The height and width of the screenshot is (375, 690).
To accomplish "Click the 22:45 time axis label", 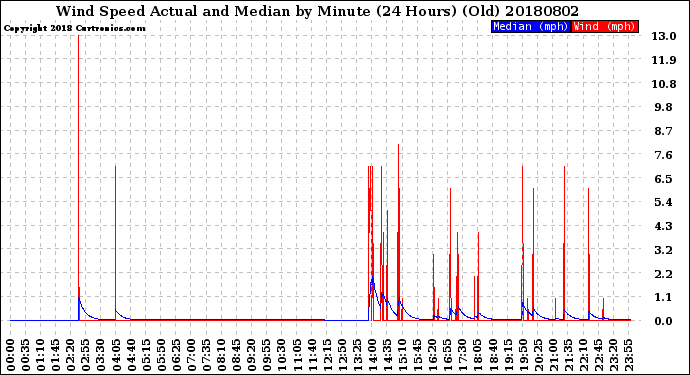I will pos(600,355).
